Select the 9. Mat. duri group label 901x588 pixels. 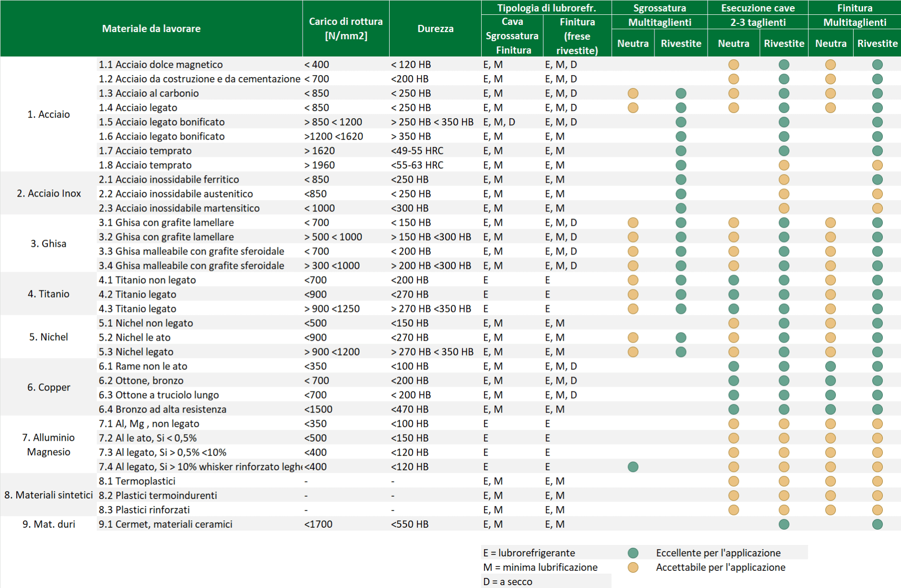click(x=48, y=524)
